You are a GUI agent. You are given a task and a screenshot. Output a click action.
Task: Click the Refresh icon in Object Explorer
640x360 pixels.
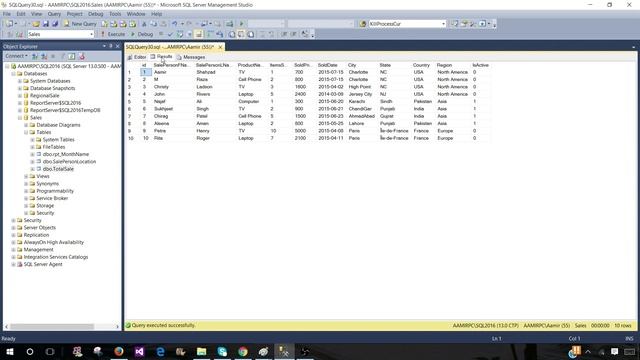[x=72, y=56]
